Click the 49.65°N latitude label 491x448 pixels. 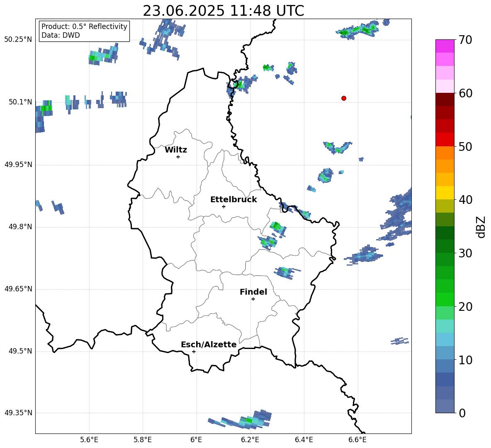(18, 289)
